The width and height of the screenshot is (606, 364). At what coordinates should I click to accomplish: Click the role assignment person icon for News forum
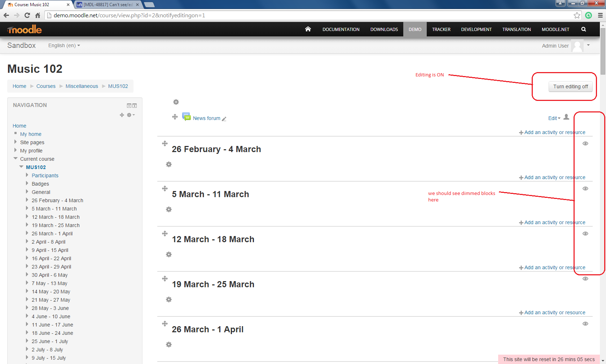coord(566,117)
